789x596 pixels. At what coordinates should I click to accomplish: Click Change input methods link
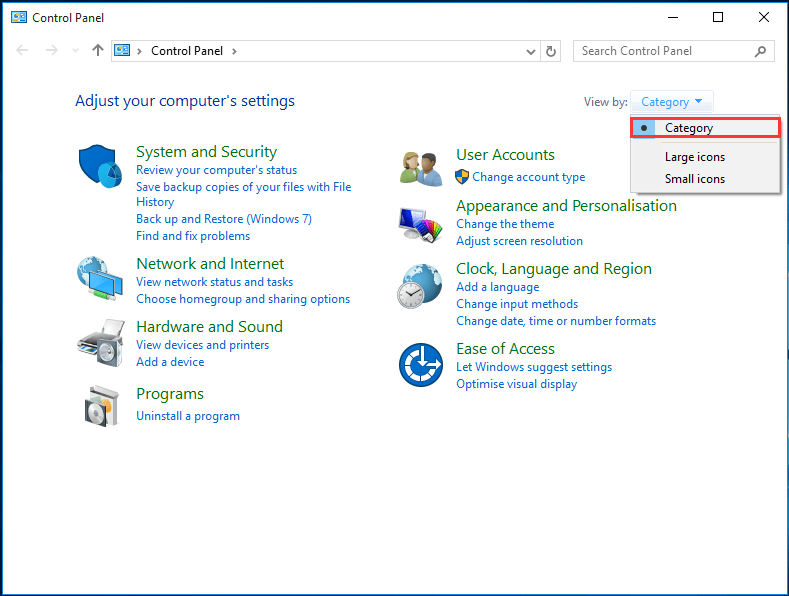[x=517, y=304]
